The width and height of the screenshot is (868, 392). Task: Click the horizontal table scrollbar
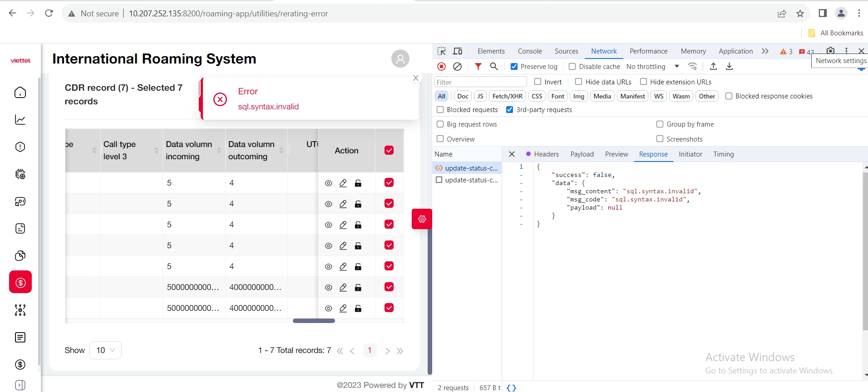click(x=314, y=321)
